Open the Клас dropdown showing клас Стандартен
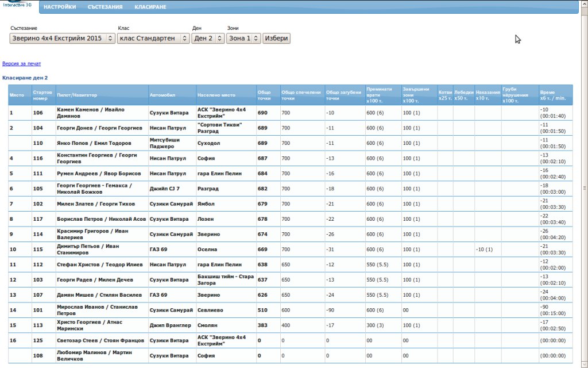 click(x=153, y=39)
